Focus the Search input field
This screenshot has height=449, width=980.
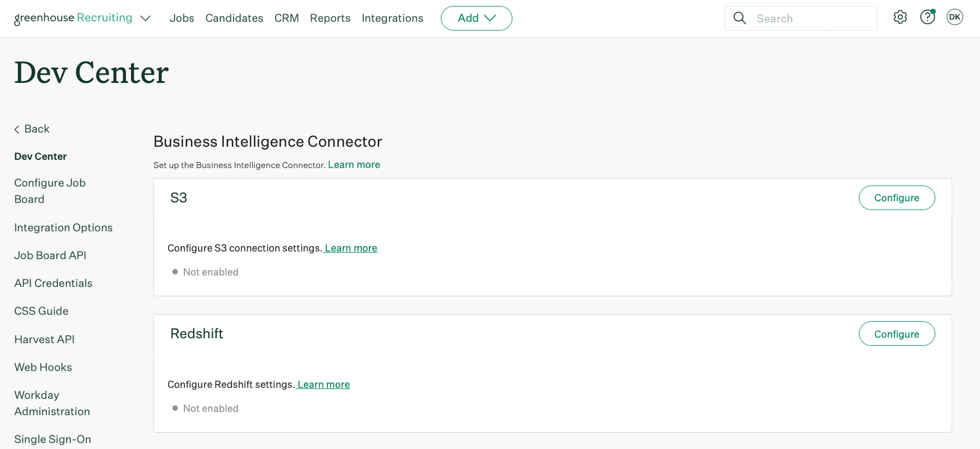pyautogui.click(x=801, y=18)
